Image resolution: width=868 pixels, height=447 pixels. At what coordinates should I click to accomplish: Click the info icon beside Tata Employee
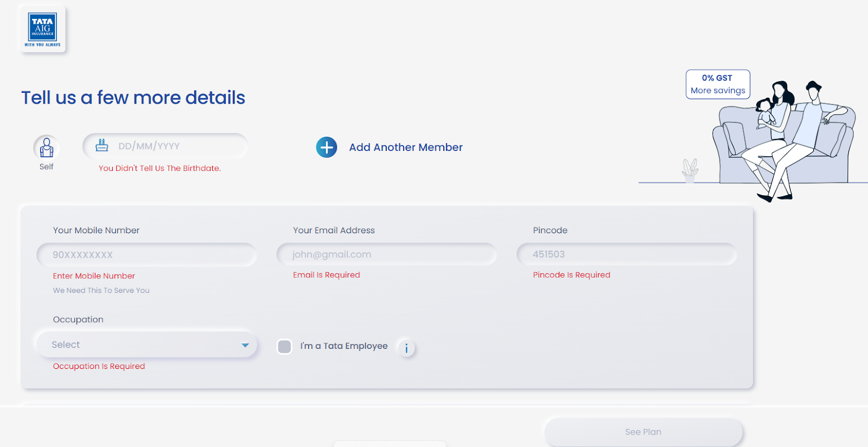click(406, 348)
